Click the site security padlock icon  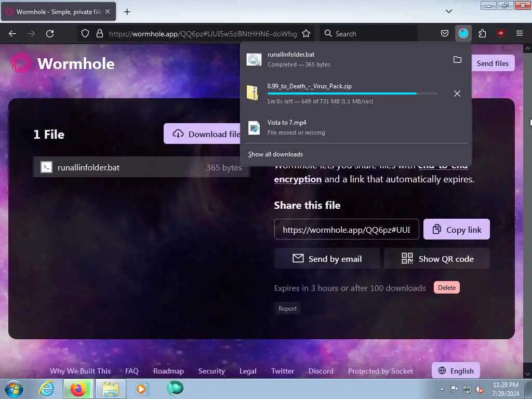tap(99, 34)
